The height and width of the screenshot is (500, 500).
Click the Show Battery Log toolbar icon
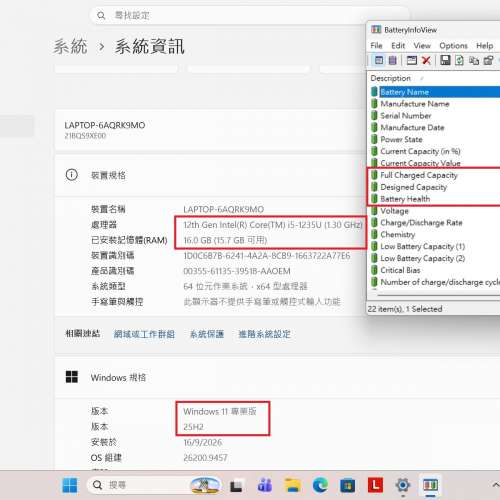pos(393,60)
